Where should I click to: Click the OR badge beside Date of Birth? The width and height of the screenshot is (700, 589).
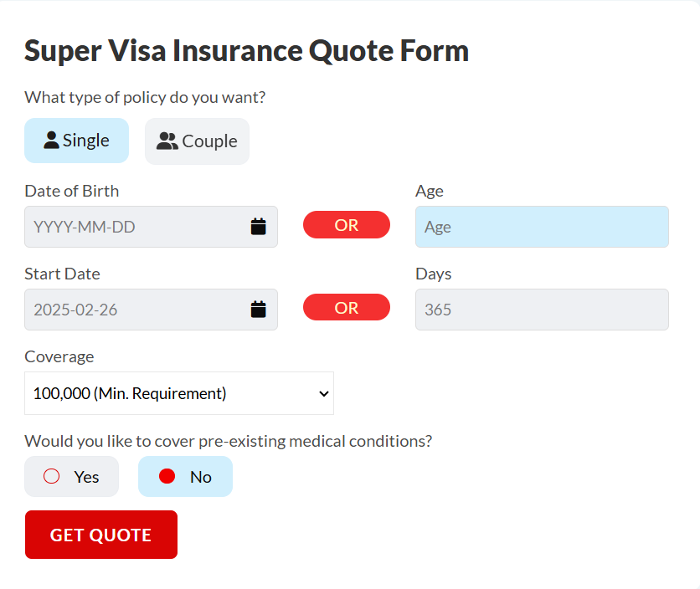tap(347, 225)
